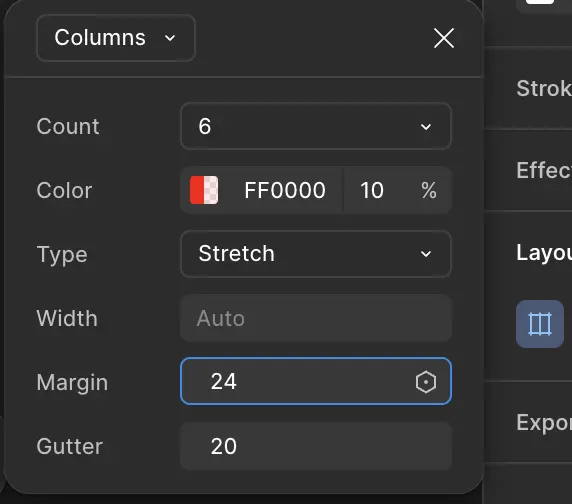Image resolution: width=572 pixels, height=504 pixels.
Task: Close the layout grid settings popup
Action: coord(444,38)
